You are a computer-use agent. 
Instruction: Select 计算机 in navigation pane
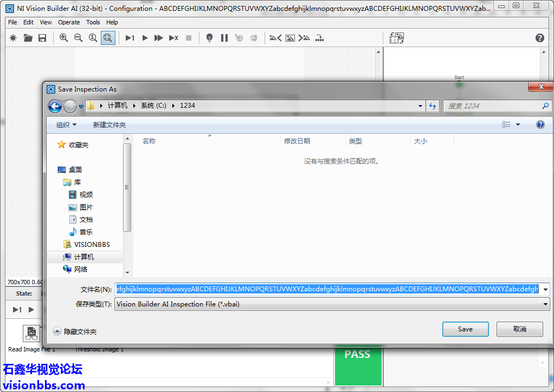84,257
